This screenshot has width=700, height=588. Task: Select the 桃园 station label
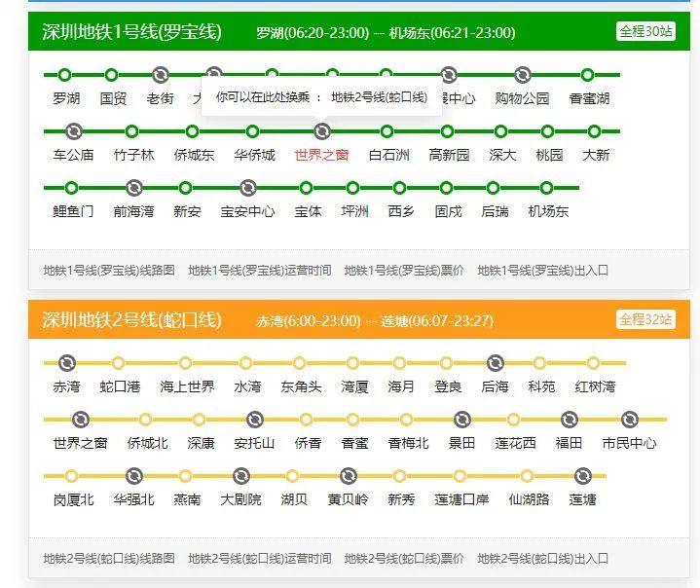[x=549, y=155]
